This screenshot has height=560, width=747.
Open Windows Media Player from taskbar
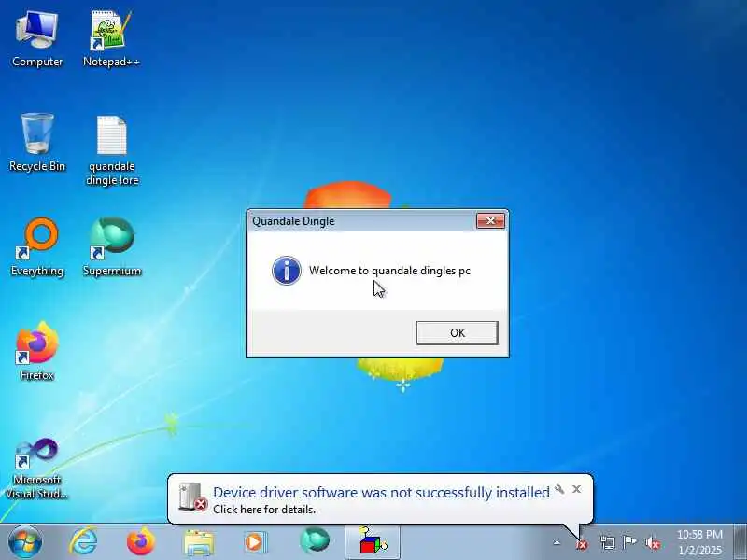[x=256, y=542]
